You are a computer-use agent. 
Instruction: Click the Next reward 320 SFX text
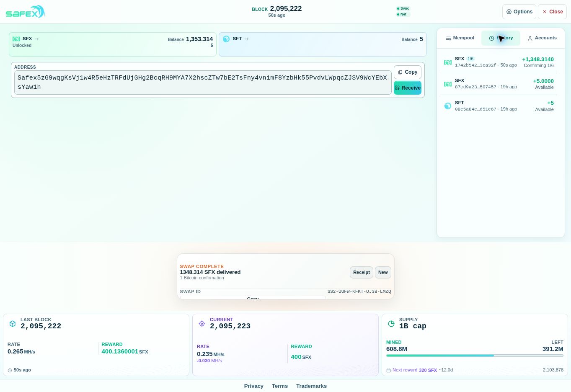click(415, 370)
